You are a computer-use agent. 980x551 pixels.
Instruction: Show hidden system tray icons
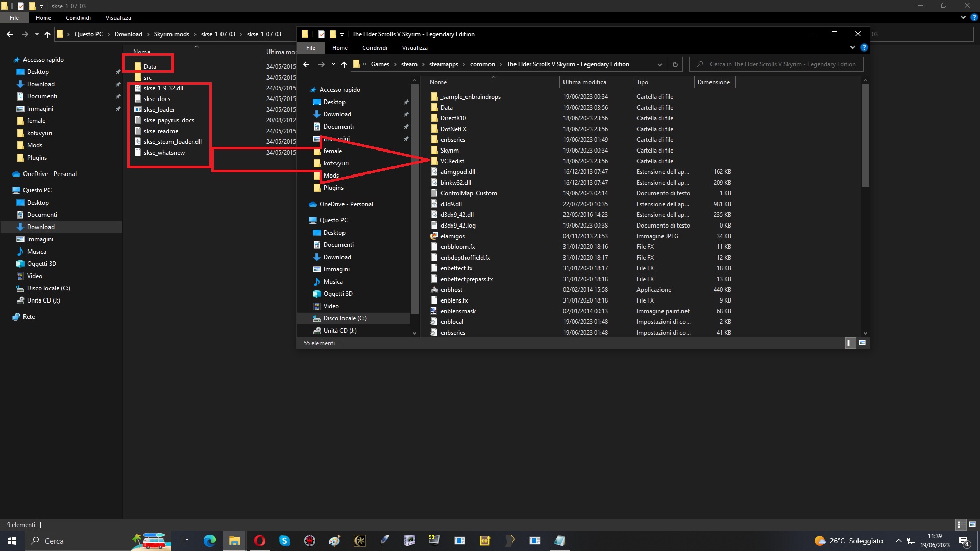coord(898,541)
